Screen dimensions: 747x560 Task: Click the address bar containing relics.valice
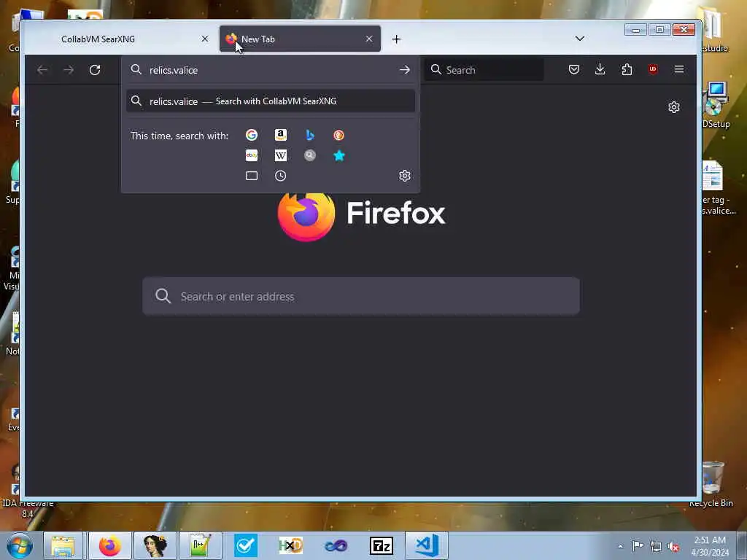coord(271,70)
